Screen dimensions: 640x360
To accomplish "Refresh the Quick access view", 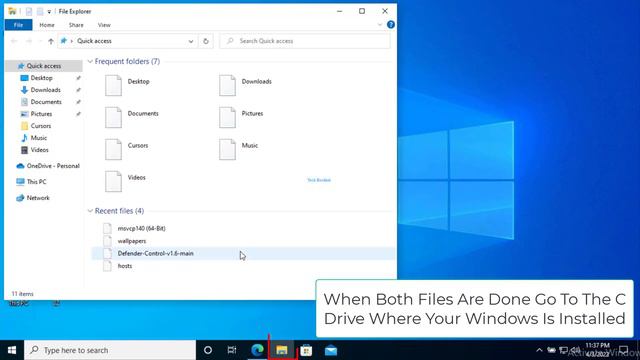I will pos(206,41).
